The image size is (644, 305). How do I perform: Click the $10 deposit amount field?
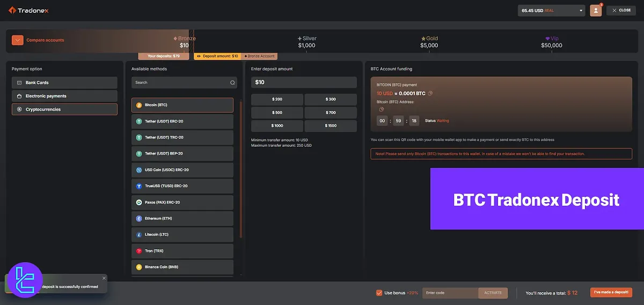[x=304, y=83]
